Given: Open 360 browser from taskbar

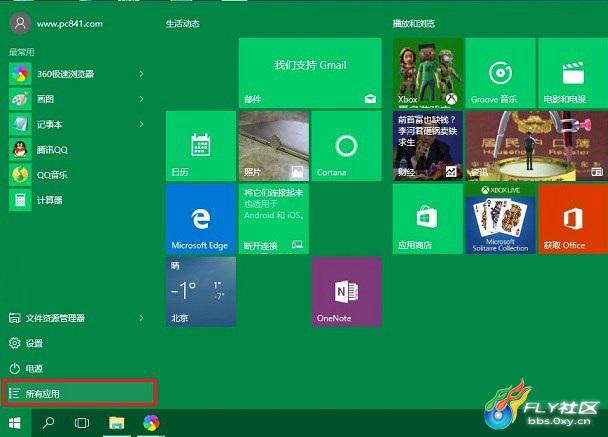Looking at the screenshot, I should pos(151,423).
